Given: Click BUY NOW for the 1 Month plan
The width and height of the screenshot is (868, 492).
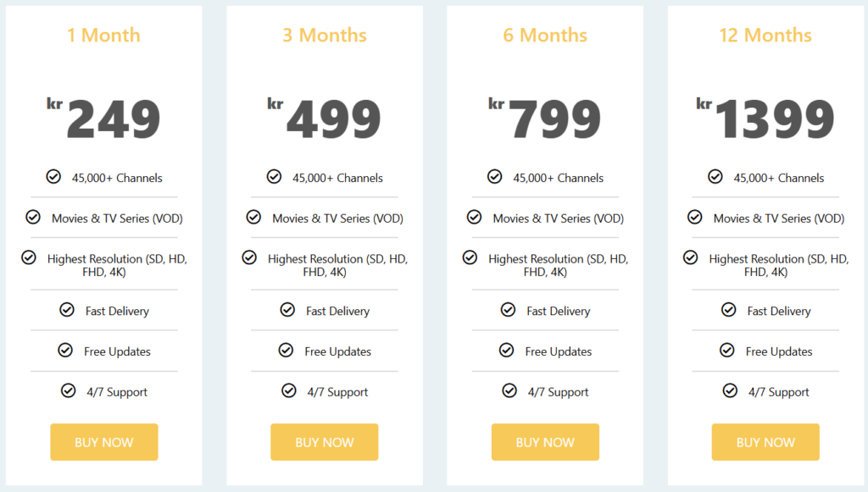Looking at the screenshot, I should pyautogui.click(x=103, y=442).
